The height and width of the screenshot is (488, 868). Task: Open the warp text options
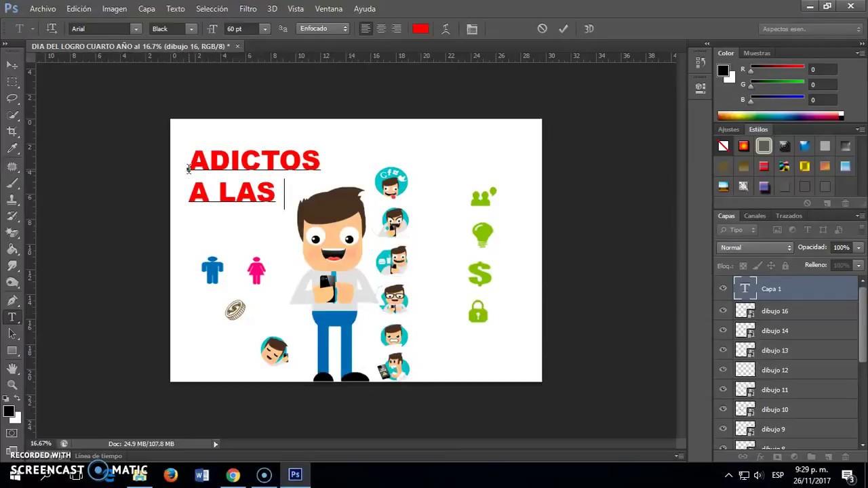(446, 28)
